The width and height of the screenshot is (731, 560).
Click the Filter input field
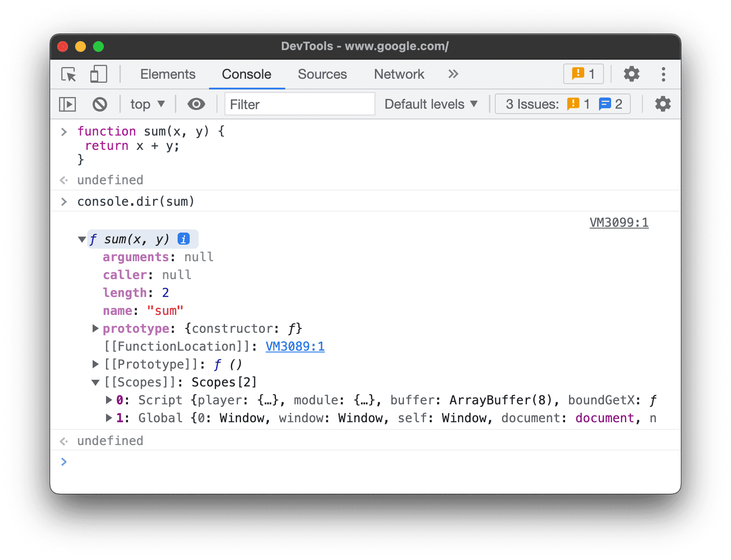click(299, 104)
